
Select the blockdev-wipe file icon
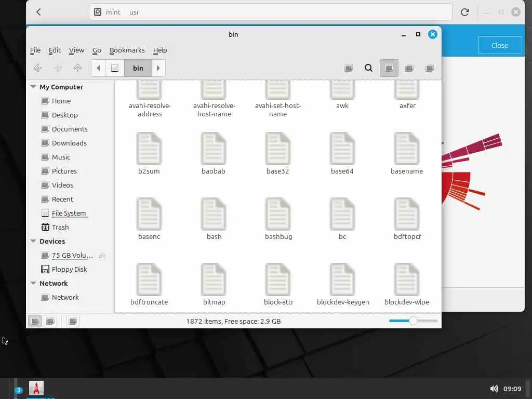(407, 280)
